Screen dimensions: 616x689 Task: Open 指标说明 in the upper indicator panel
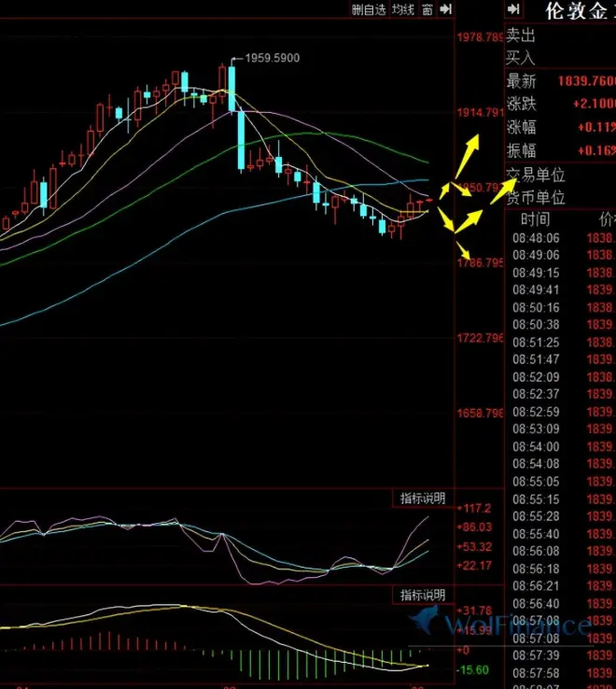tap(422, 499)
